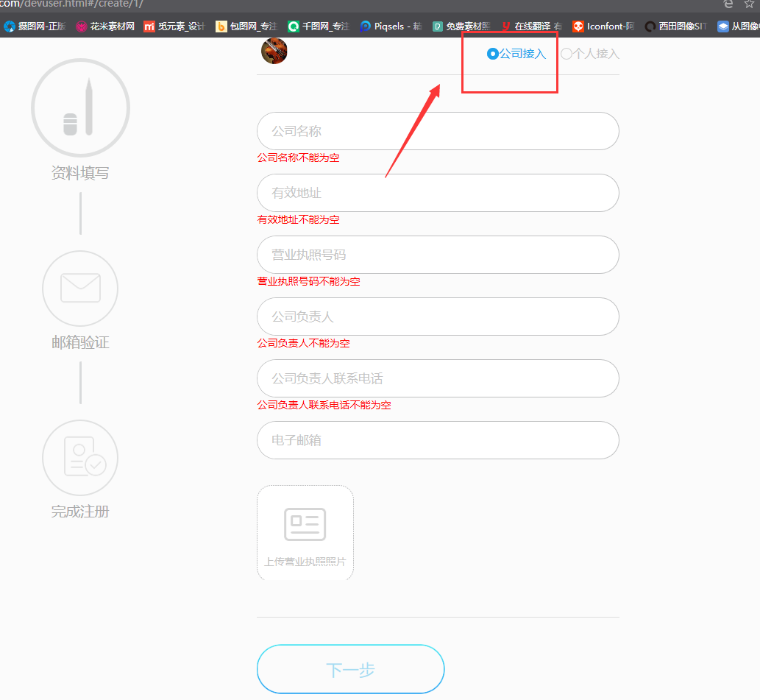This screenshot has width=760, height=700.
Task: Click the 邮箱验证 envelope step icon
Action: pyautogui.click(x=80, y=289)
